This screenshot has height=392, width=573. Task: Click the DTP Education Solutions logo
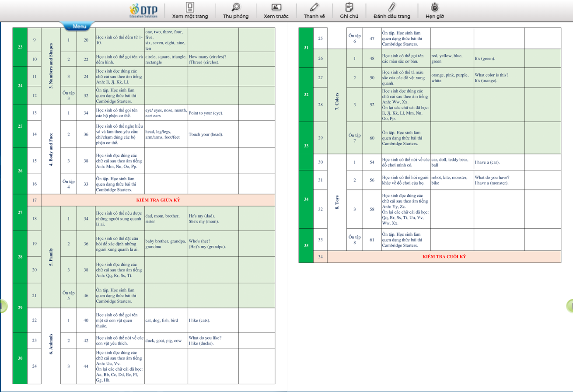coord(144,10)
